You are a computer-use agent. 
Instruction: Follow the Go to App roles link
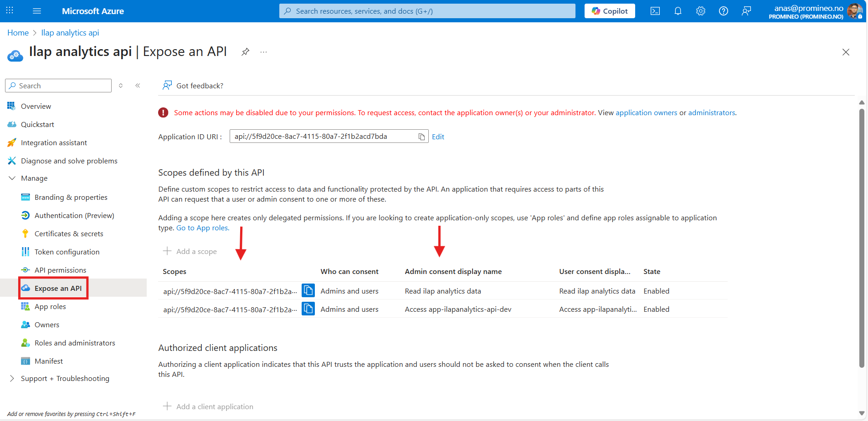point(203,228)
